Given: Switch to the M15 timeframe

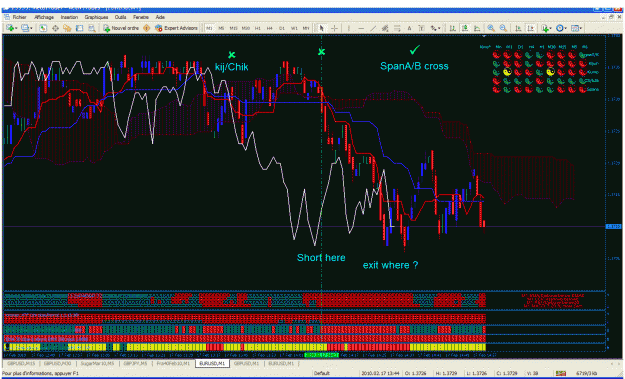Looking at the screenshot, I should pos(233,28).
